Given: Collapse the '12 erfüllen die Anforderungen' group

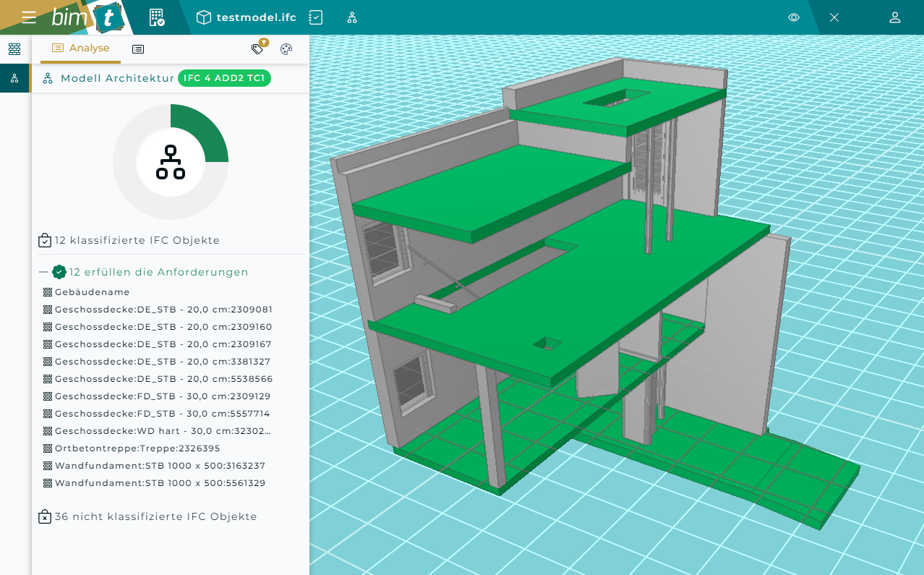Looking at the screenshot, I should point(43,272).
